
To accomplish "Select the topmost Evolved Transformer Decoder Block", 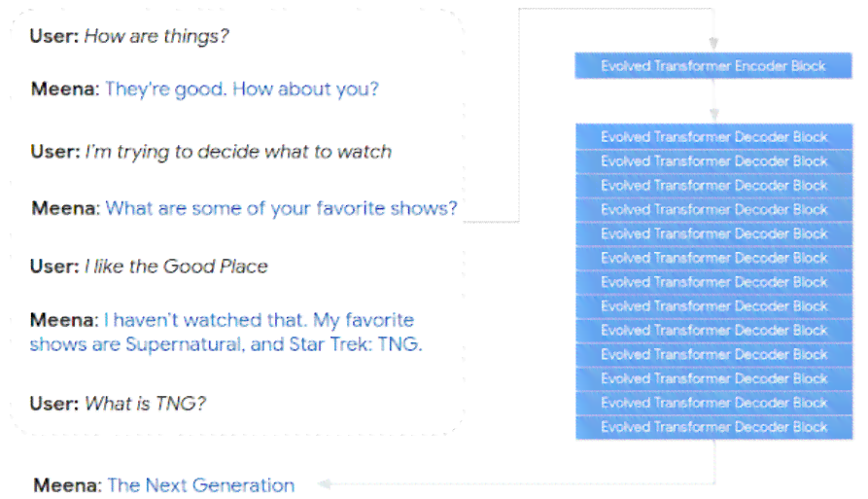I will tap(714, 137).
